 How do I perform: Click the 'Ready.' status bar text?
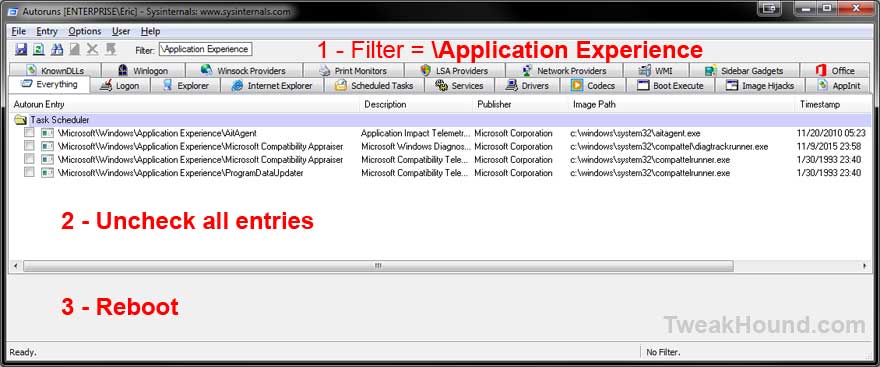pos(23,352)
